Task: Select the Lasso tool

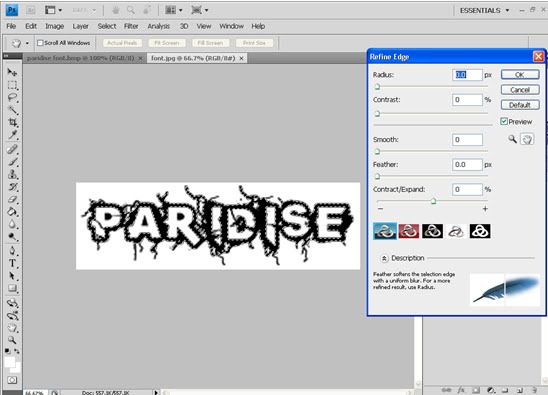Action: coord(12,97)
